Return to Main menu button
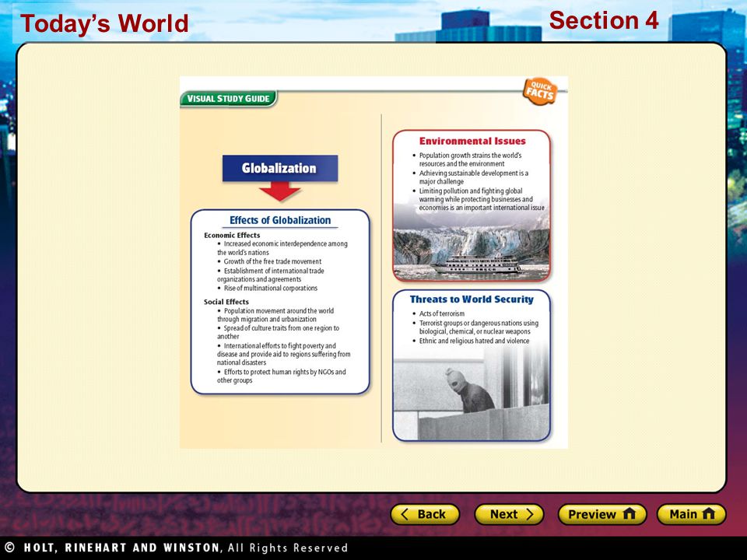The image size is (747, 560). click(691, 514)
